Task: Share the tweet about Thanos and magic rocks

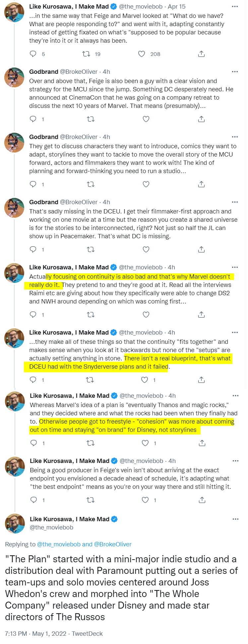Action: click(202, 443)
